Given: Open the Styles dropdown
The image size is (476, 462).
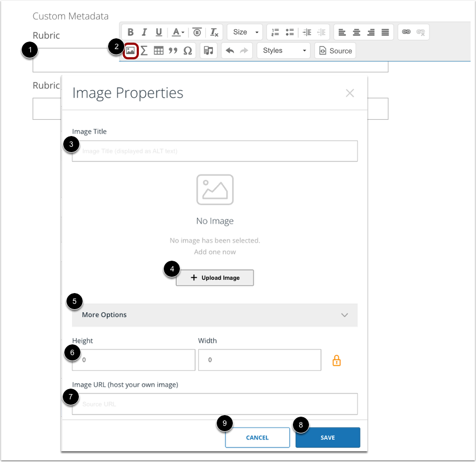Looking at the screenshot, I should point(283,50).
